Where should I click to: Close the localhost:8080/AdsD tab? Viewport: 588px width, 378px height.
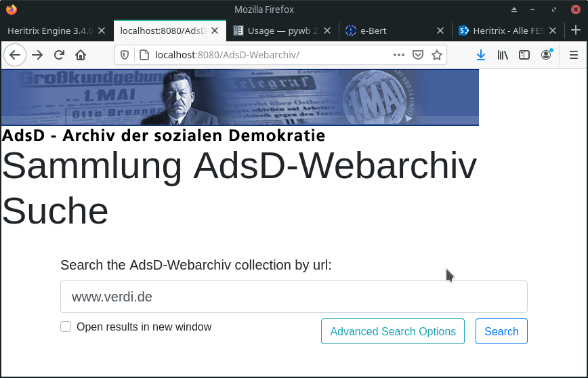(215, 30)
